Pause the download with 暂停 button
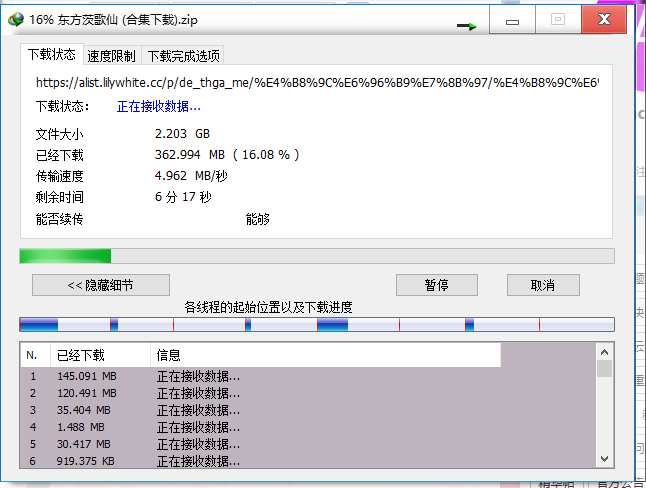 (437, 285)
